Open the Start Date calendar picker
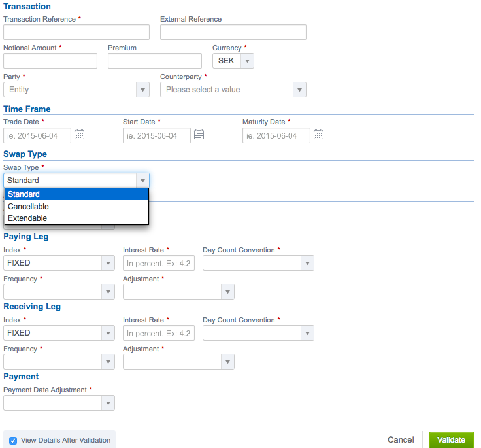 (x=199, y=135)
